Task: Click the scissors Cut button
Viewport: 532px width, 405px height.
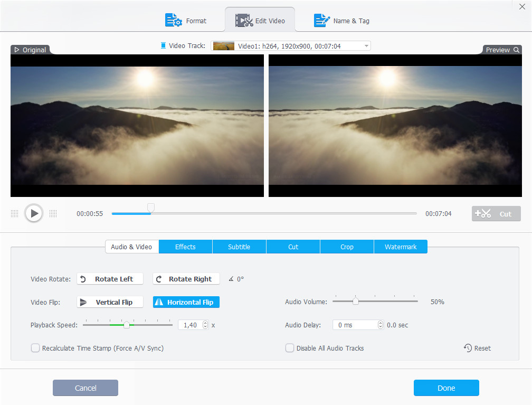Action: (x=496, y=214)
